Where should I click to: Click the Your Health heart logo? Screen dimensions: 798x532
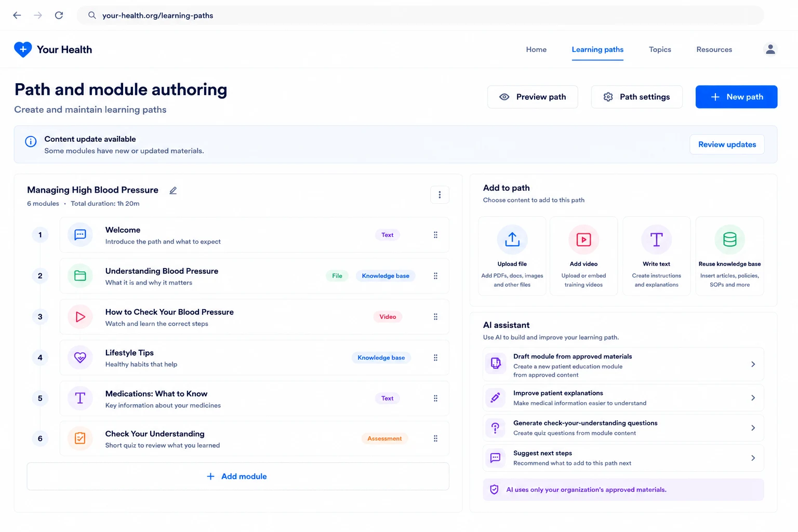click(x=23, y=49)
